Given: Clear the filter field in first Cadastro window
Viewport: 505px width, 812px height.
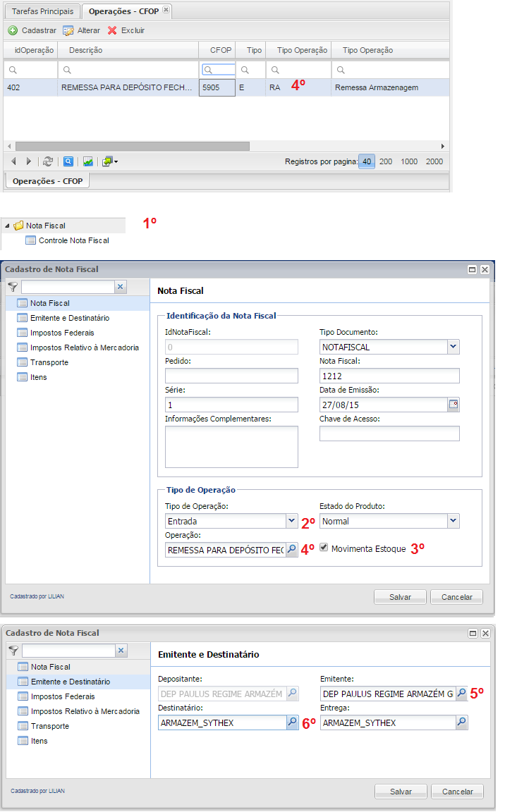Looking at the screenshot, I should [x=120, y=286].
